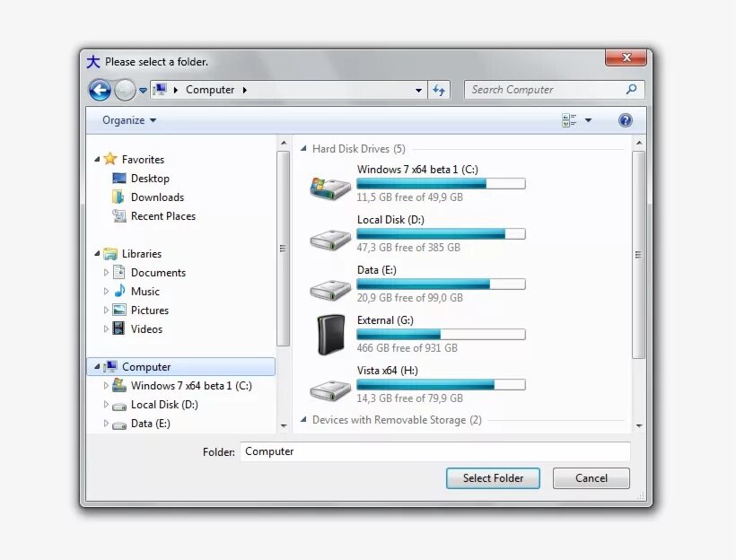Click the Vista x64 (H:) capacity bar
Screen dimensions: 736x560
click(x=441, y=384)
